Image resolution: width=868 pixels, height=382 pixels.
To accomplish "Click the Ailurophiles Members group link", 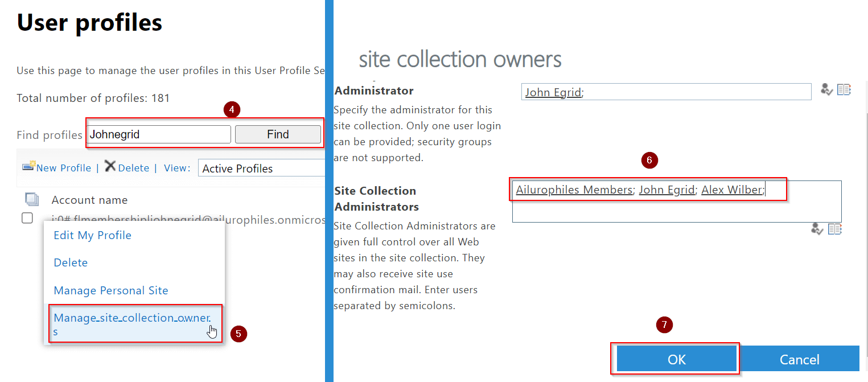I will tap(574, 189).
